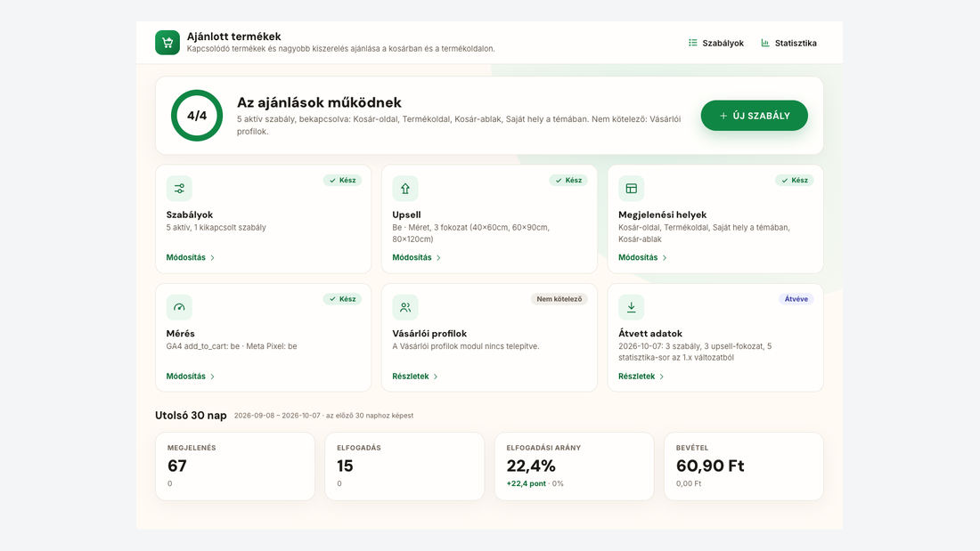980x551 pixels.
Task: Click the 4/4 progress ring
Action: 197,116
